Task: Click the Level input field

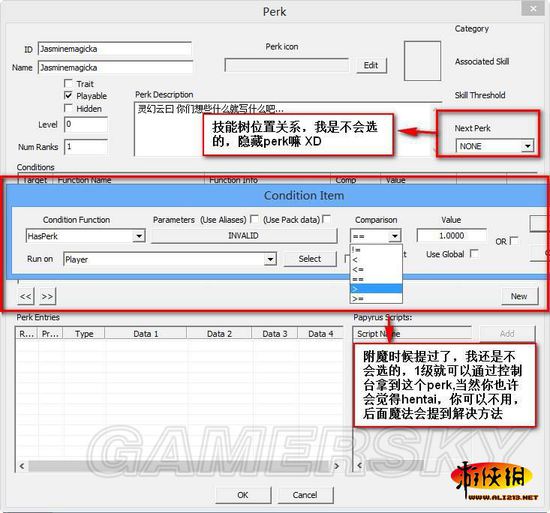Action: (86, 124)
